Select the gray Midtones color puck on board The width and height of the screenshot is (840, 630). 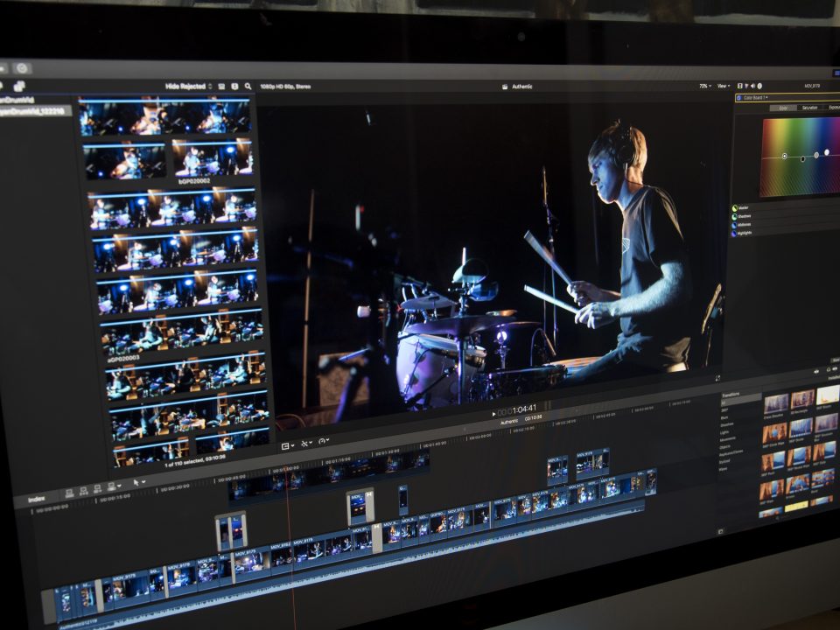[816, 155]
